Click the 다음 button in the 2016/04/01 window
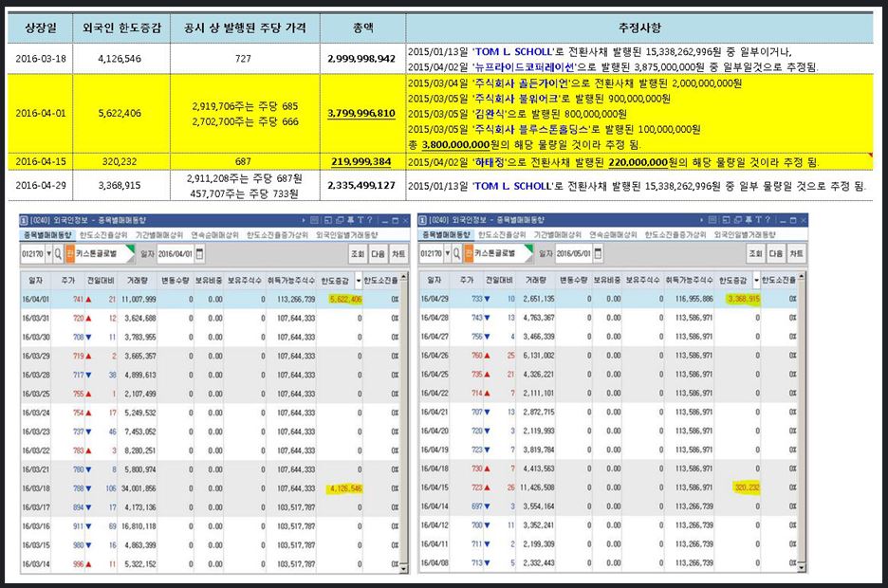This screenshot has width=888, height=588. [x=378, y=254]
